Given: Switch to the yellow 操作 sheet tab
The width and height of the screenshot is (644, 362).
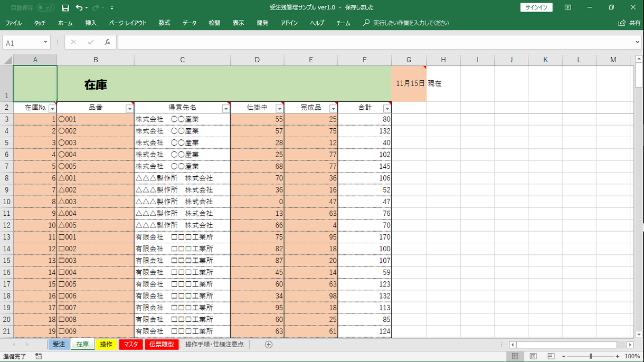Looking at the screenshot, I should click(106, 345).
